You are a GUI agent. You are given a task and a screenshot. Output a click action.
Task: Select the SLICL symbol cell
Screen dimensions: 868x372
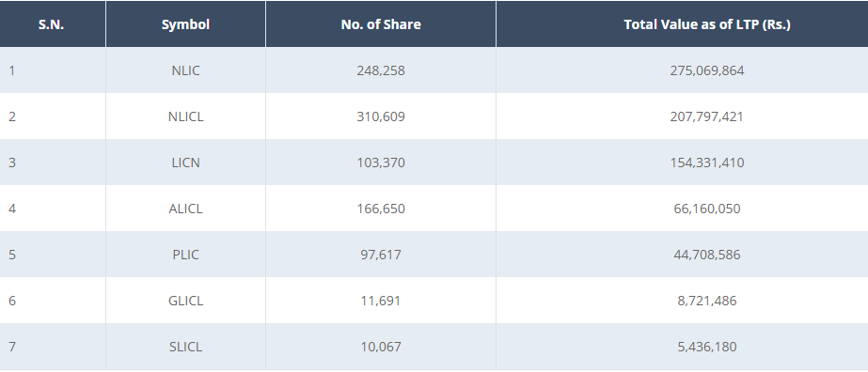185,347
